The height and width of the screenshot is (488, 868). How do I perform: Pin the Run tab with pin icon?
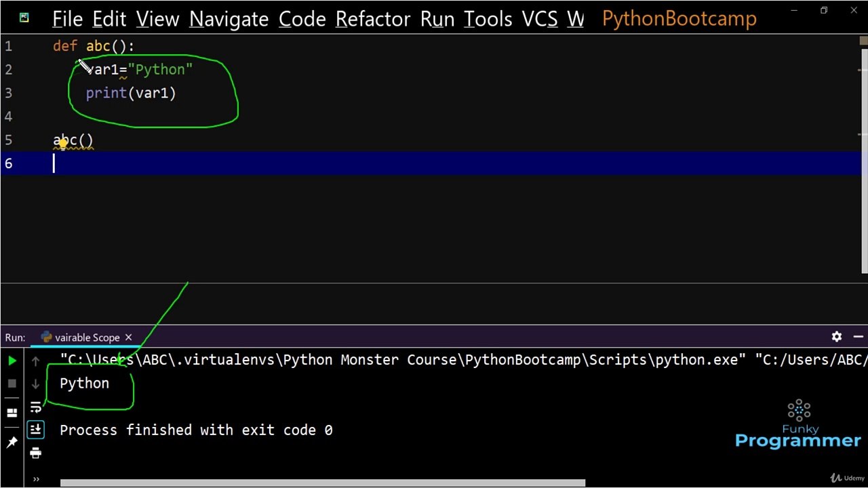[x=12, y=443]
